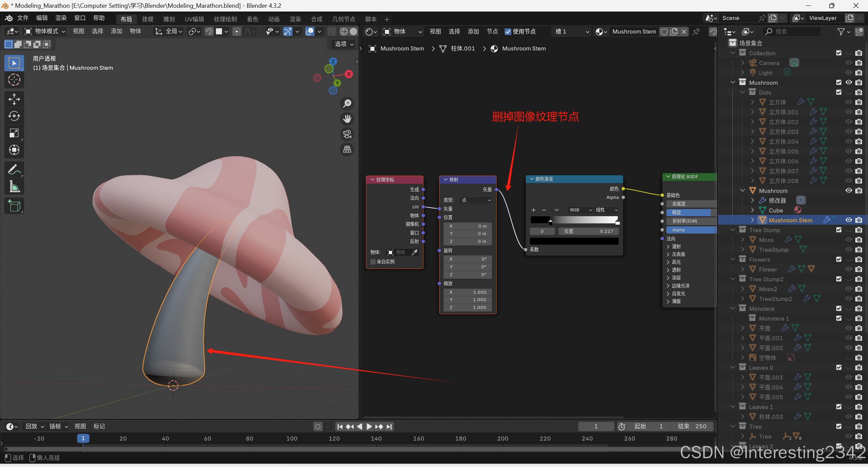868x467 pixels.
Task: Enable the From Instancer checkbox in the Texture Coordinate node
Action: pos(373,262)
